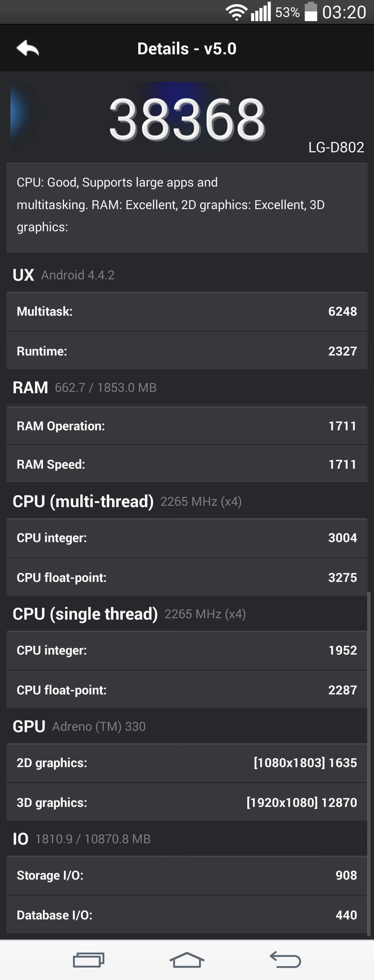Image resolution: width=374 pixels, height=980 pixels.
Task: Tap the back arrow in the header
Action: click(x=28, y=48)
